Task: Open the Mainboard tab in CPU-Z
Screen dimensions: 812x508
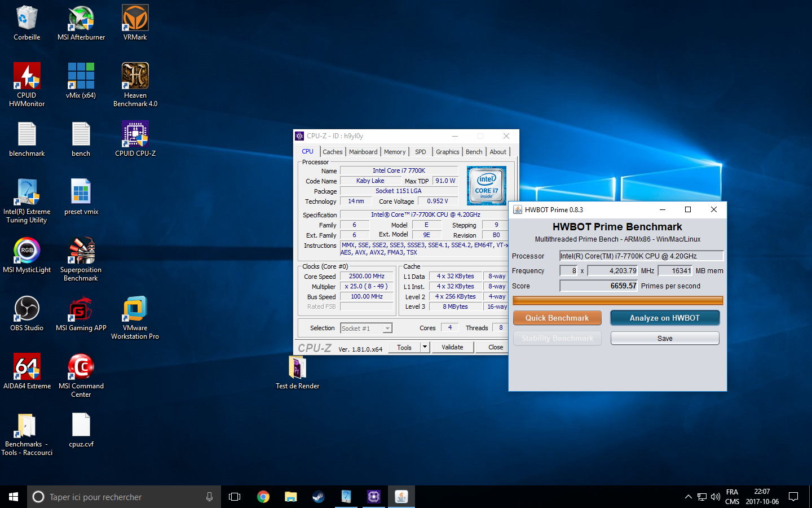Action: 363,152
